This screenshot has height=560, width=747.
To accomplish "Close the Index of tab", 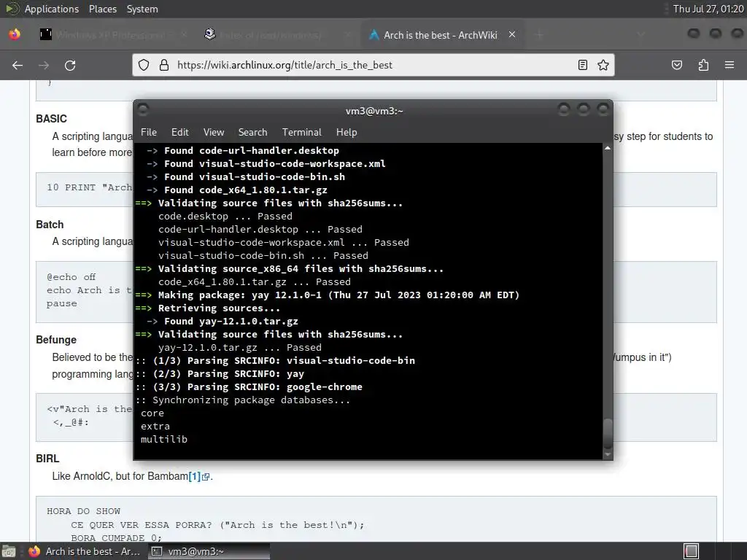I will 348,35.
